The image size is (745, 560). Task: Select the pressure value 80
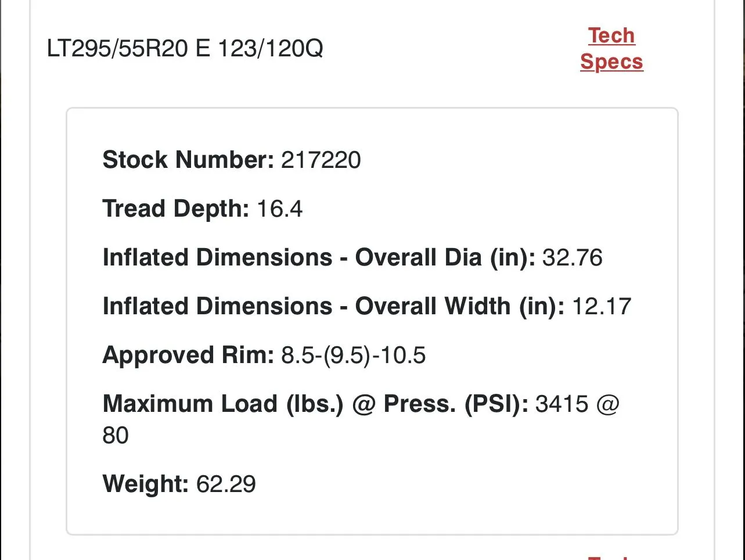116,435
